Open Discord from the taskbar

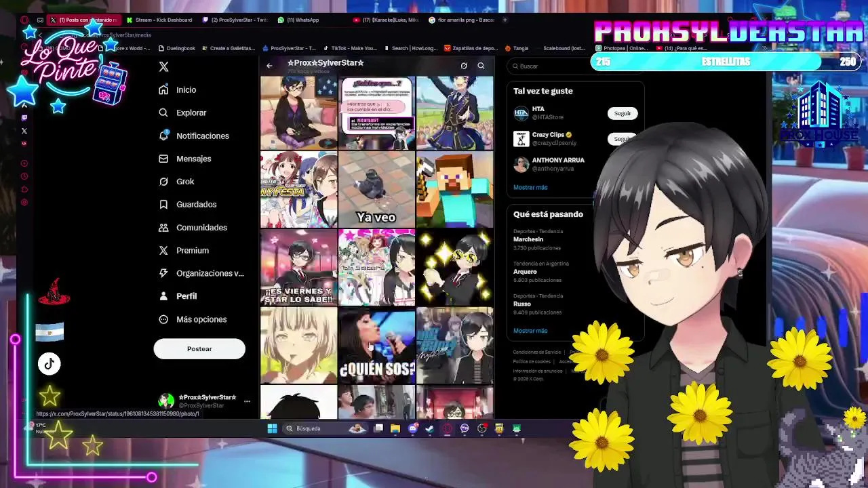click(413, 428)
